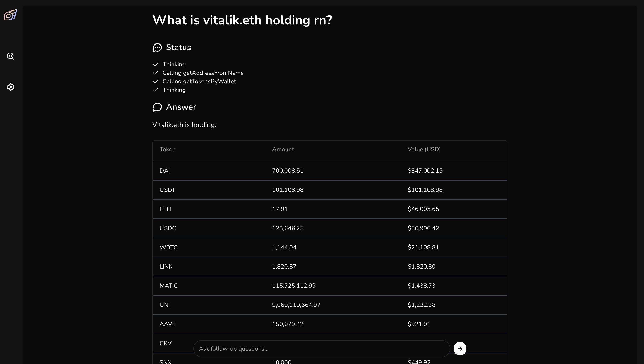Click the checkmark beside getTokensByWallet

[x=156, y=81]
